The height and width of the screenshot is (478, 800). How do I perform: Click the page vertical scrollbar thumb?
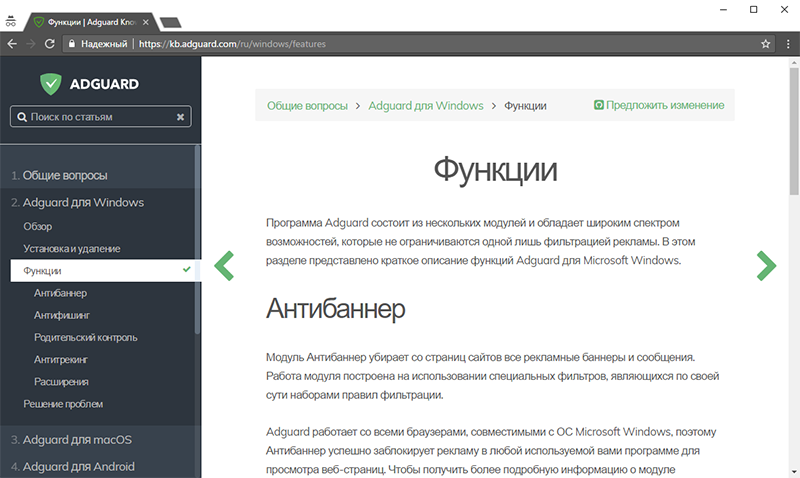coord(794,131)
